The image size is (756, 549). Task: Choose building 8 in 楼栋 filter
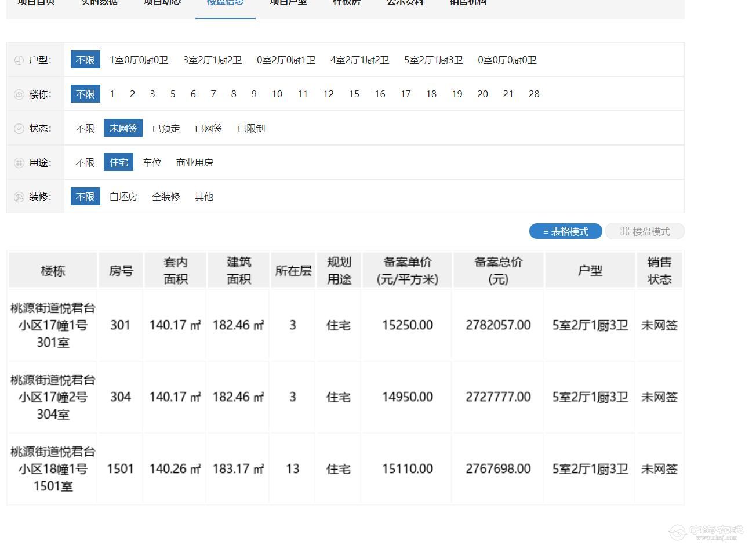(x=234, y=94)
